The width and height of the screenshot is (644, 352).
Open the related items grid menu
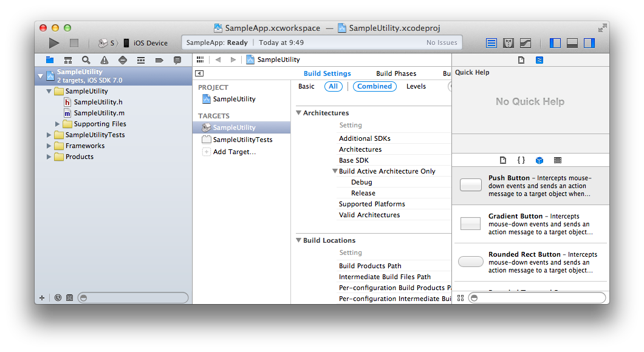(x=200, y=59)
